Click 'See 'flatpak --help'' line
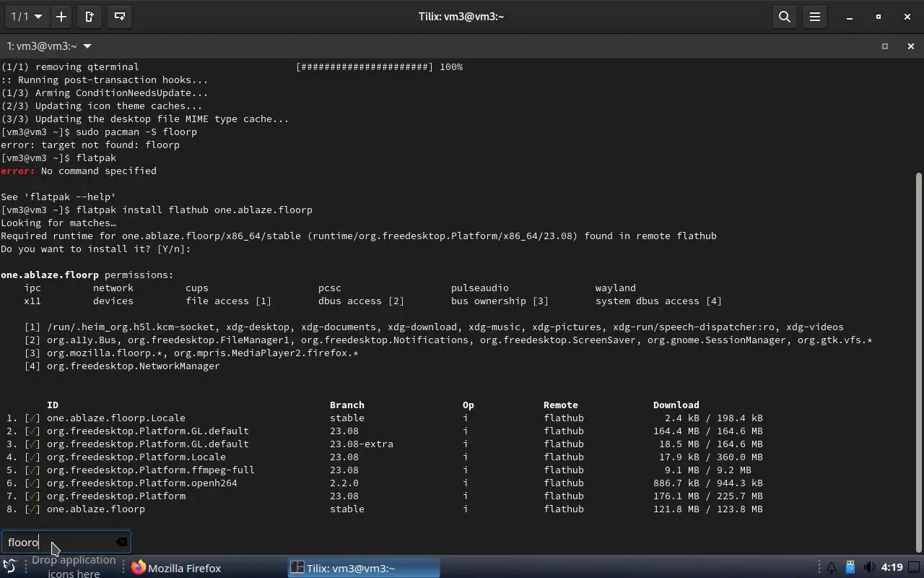This screenshot has height=578, width=924. pyautogui.click(x=58, y=197)
